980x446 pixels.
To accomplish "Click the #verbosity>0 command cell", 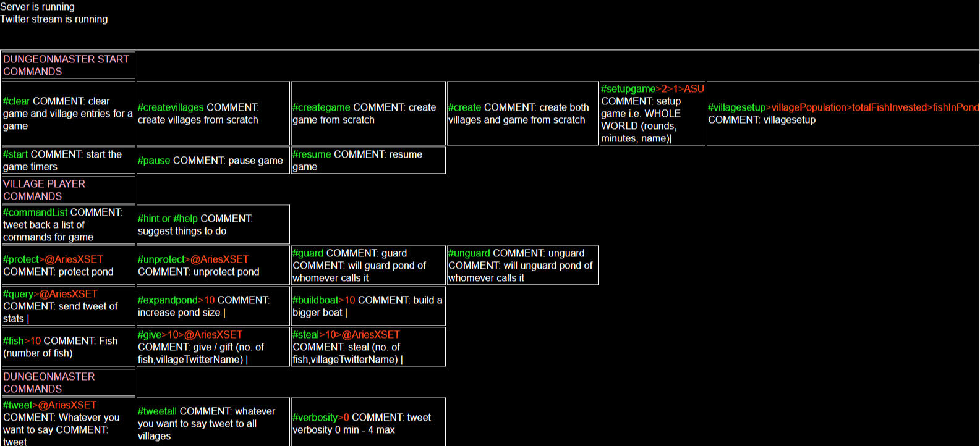I will [320, 418].
